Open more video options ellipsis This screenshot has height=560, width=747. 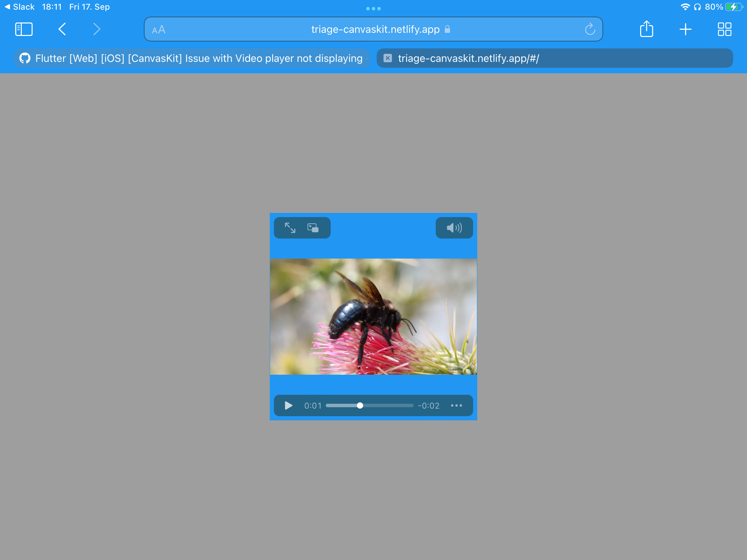pyautogui.click(x=456, y=405)
